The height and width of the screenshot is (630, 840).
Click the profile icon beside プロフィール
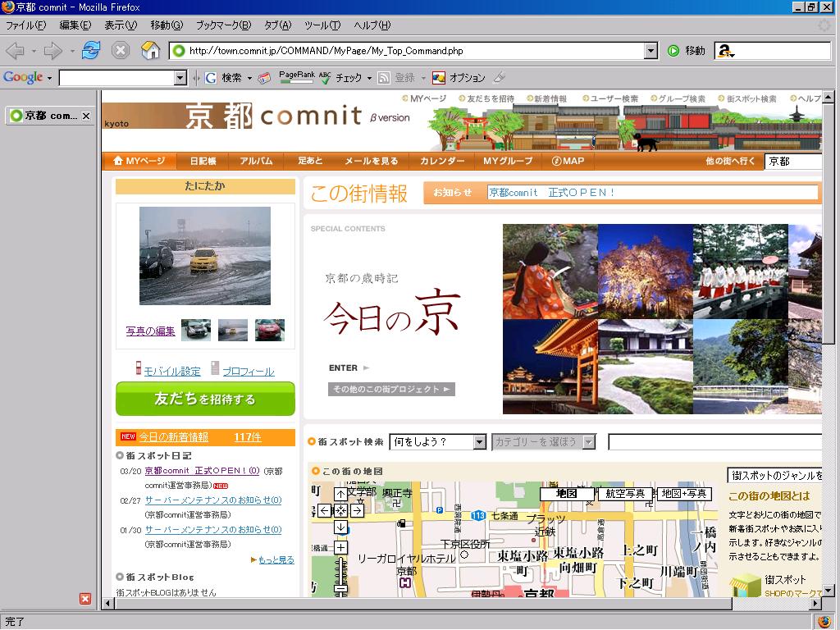(x=216, y=368)
